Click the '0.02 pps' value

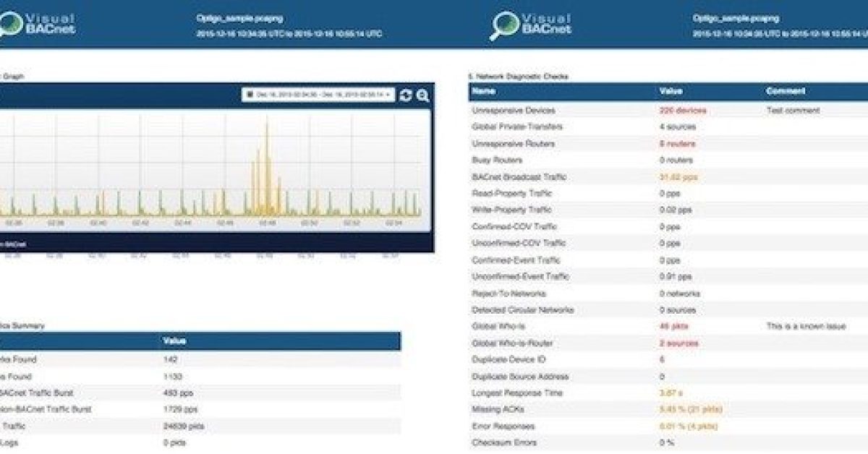click(x=676, y=210)
